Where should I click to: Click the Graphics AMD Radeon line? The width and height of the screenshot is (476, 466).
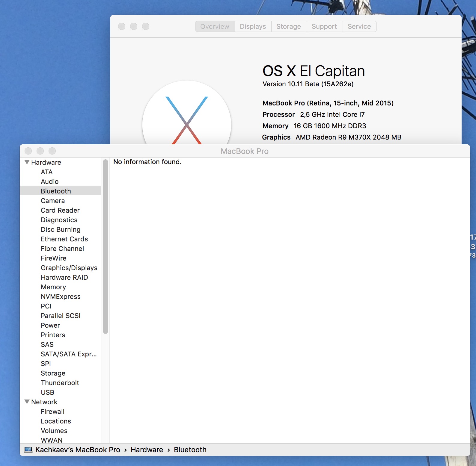[x=332, y=137]
